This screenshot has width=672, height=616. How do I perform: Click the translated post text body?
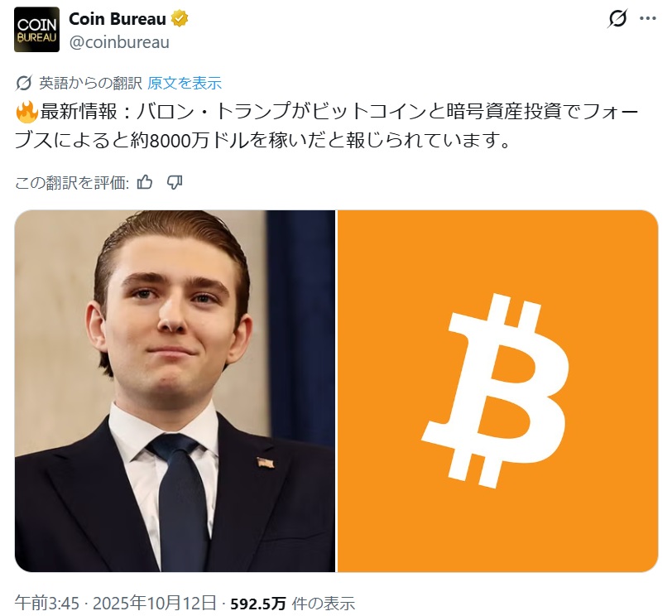(327, 126)
